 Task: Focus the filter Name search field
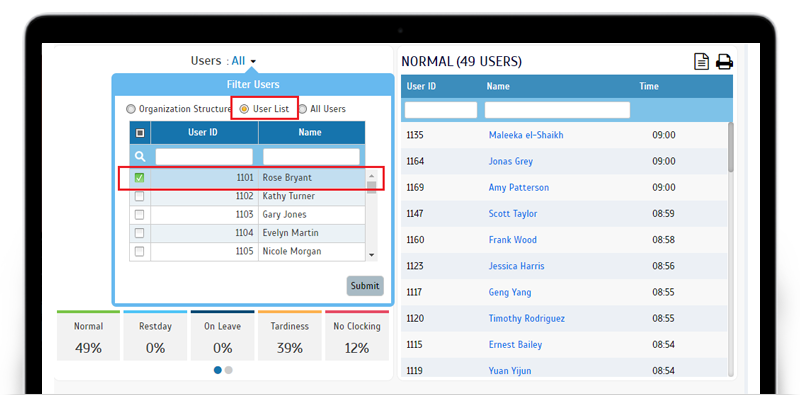tap(311, 156)
